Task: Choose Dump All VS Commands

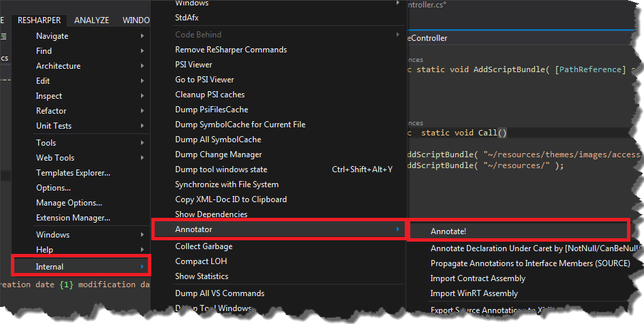Action: point(279,293)
